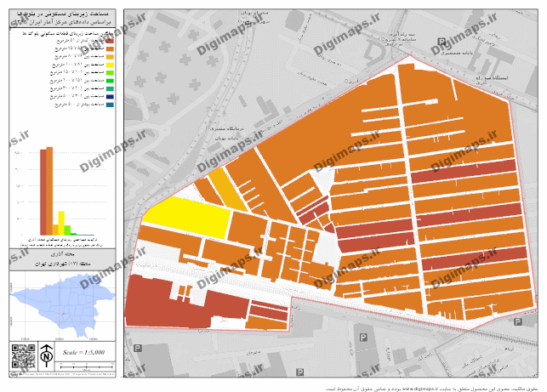Click the red bar in the chart
This screenshot has height=392, width=547.
43,192
